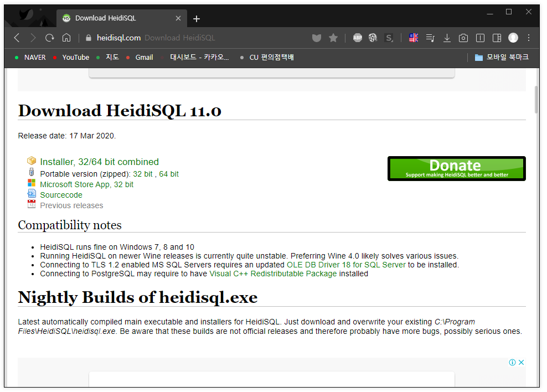Bookmark this page with the star icon
The height and width of the screenshot is (392, 547).
[333, 38]
